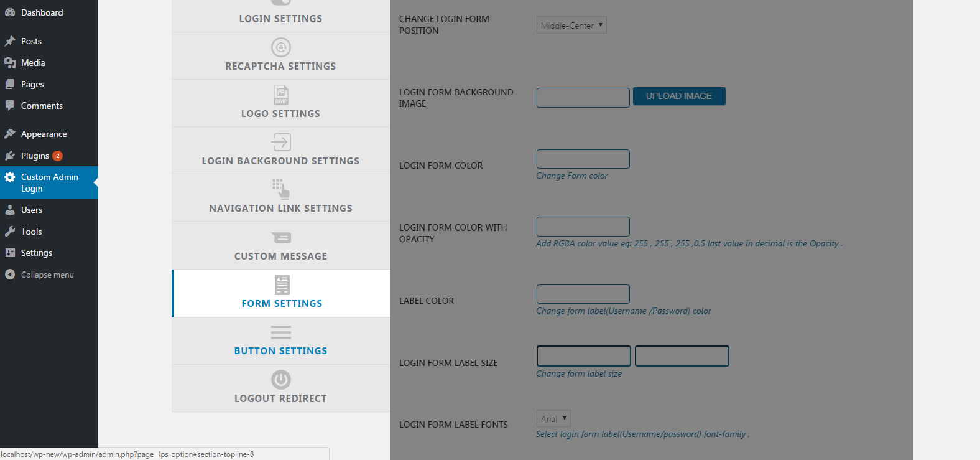This screenshot has height=460, width=980.
Task: Click the Button Settings lines icon
Action: (x=280, y=332)
